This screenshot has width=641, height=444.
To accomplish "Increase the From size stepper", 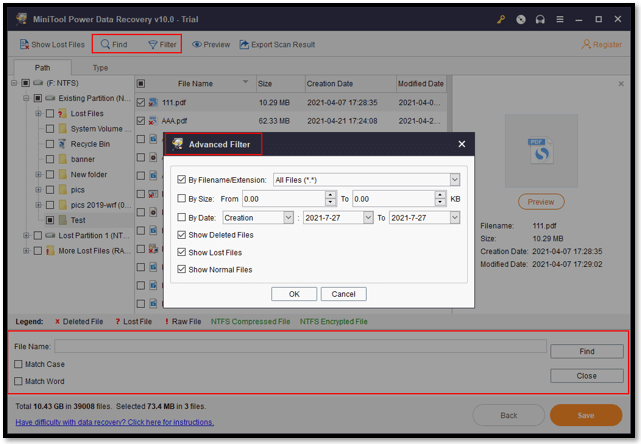I will pyautogui.click(x=330, y=195).
